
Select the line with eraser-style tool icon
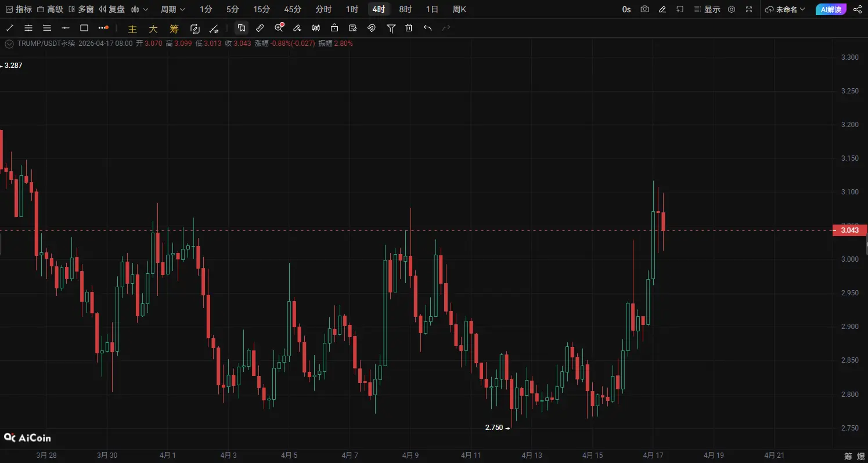point(214,28)
